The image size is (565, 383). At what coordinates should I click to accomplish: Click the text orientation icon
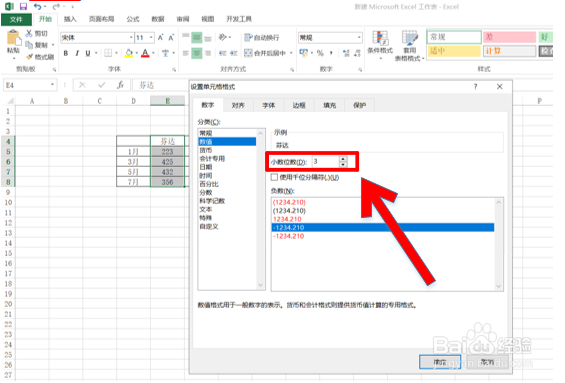223,37
